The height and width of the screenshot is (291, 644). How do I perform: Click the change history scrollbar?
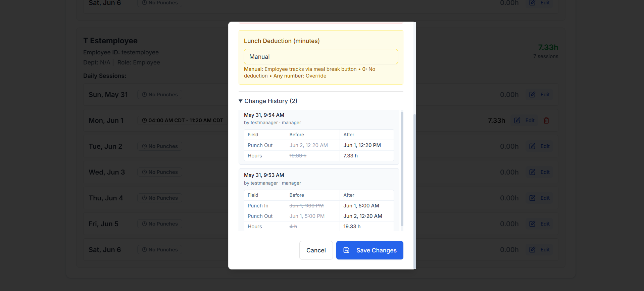[402, 169]
